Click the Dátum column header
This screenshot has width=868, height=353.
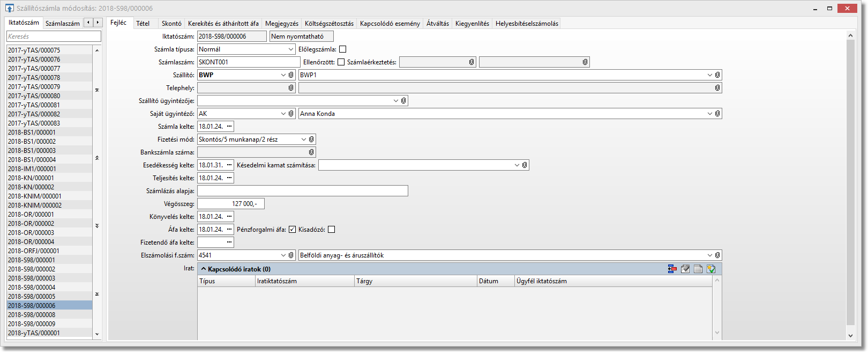pos(496,281)
